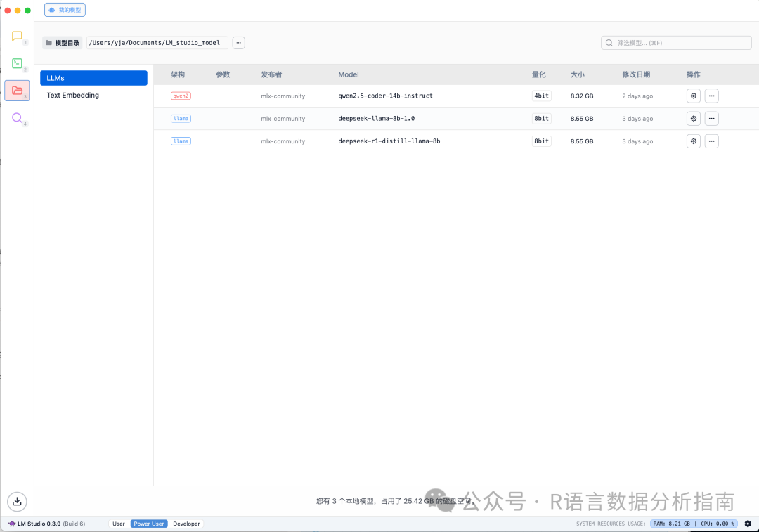This screenshot has width=759, height=532.
Task: Open the models directory options ellipsis button
Action: coord(239,43)
